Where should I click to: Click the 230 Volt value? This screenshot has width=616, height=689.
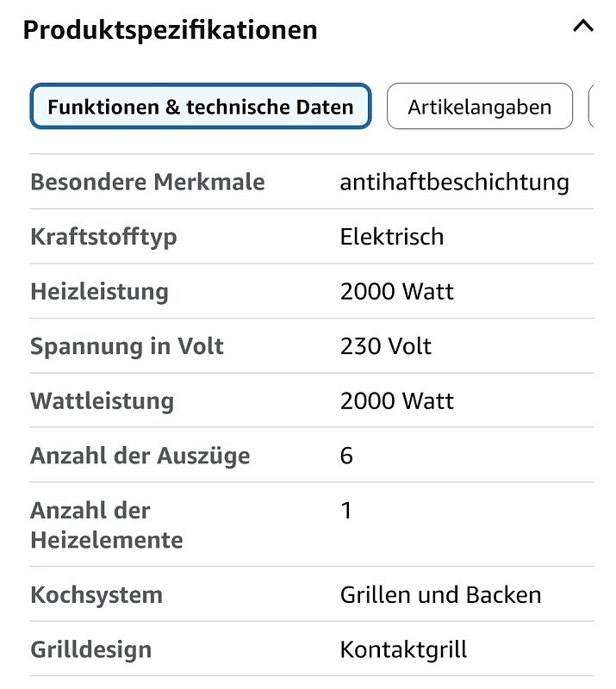[x=386, y=346]
